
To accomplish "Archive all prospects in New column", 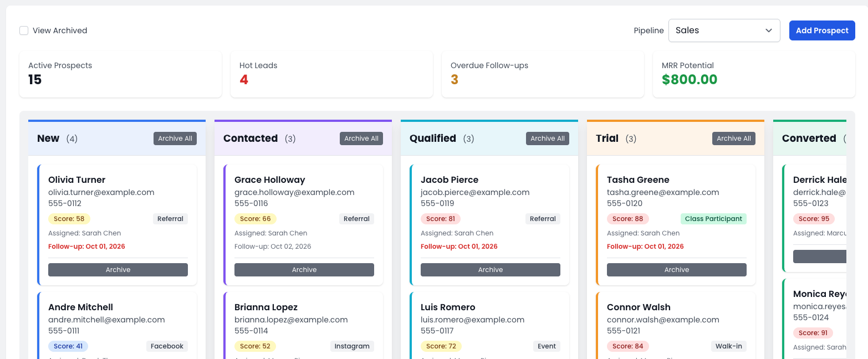I will (175, 139).
